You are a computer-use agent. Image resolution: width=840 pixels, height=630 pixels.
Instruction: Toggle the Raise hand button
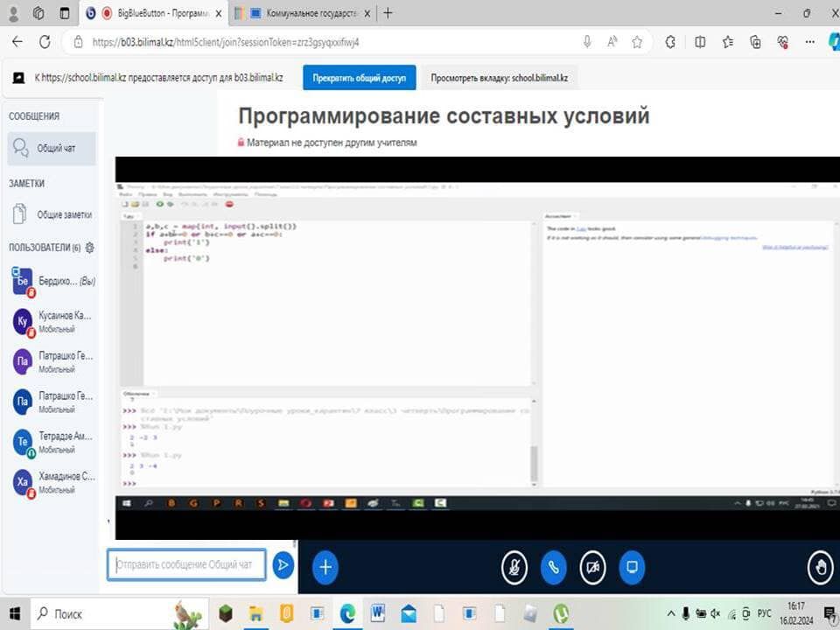[x=820, y=568]
